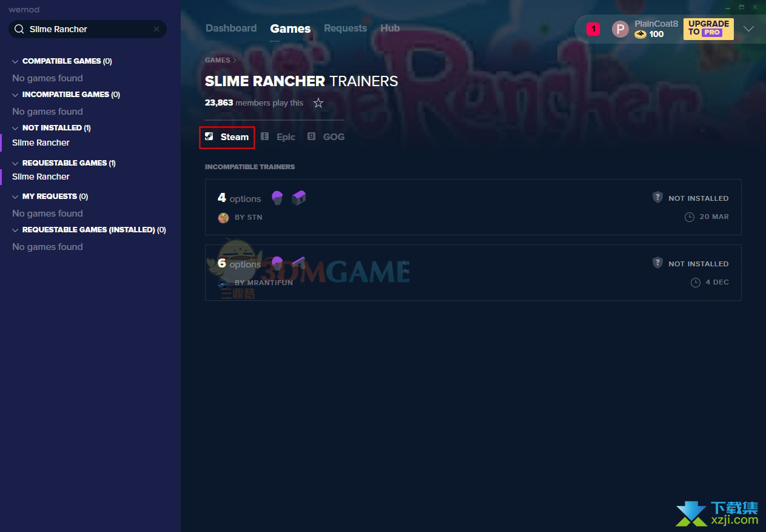Click clock icon beside 4 DEC
Image resolution: width=766 pixels, height=532 pixels.
pos(696,283)
